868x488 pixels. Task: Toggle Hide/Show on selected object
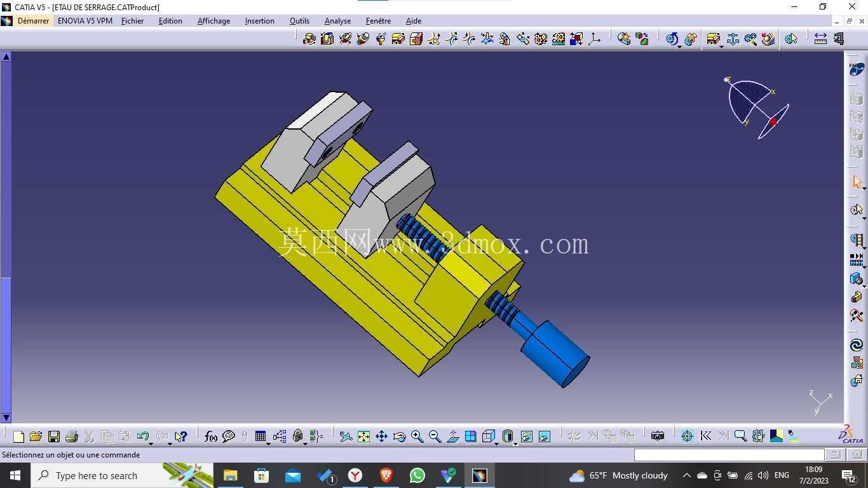click(x=527, y=437)
